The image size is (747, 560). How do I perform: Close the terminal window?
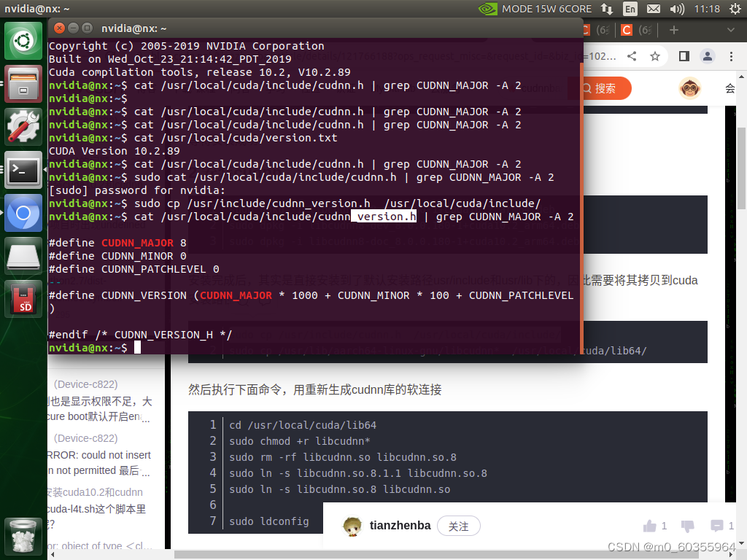pyautogui.click(x=59, y=28)
